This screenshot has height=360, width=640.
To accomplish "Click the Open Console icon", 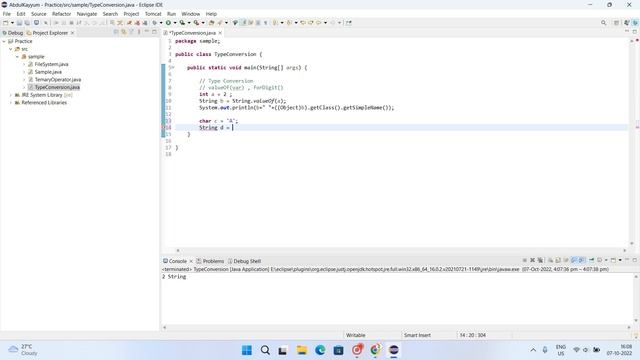I will 613,260.
